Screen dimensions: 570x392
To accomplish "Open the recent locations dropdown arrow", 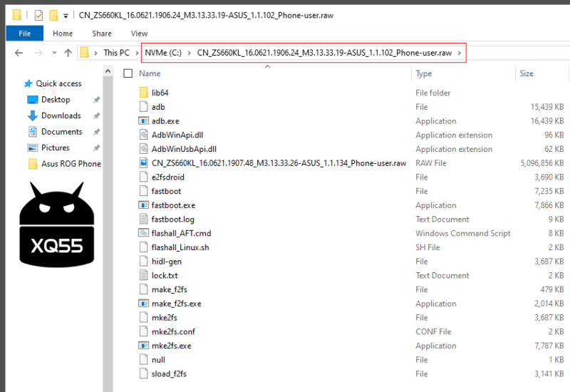I will click(x=53, y=53).
